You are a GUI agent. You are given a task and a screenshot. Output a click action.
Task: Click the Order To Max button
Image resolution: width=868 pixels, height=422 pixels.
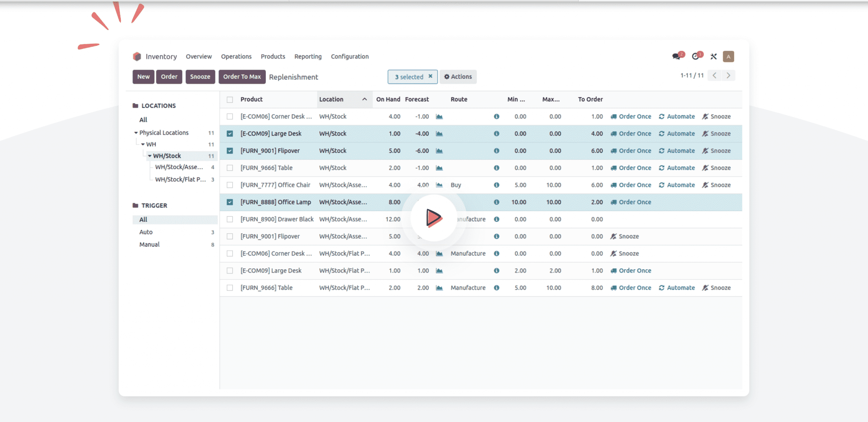(x=242, y=77)
